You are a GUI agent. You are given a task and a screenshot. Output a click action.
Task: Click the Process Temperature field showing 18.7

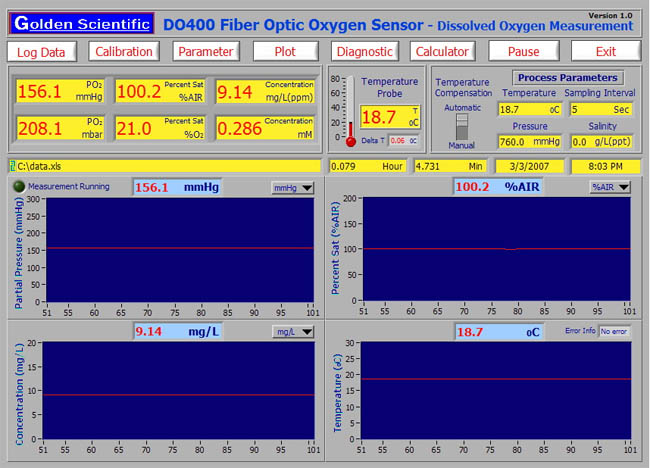[x=530, y=109]
